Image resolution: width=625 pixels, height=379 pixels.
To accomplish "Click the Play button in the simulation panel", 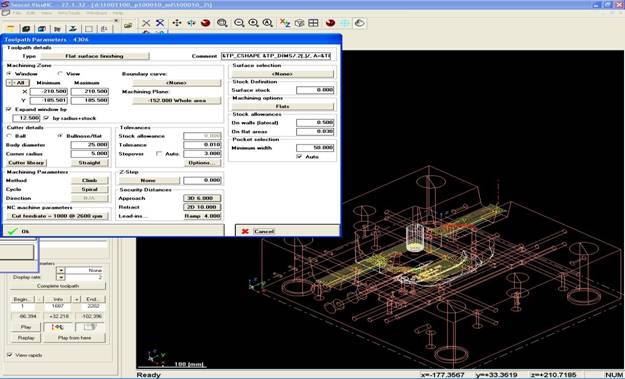I will 26,327.
